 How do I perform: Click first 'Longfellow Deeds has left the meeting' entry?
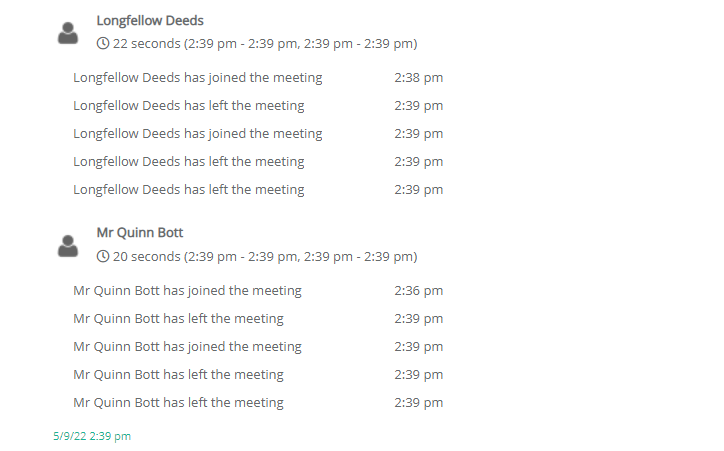[x=189, y=106]
